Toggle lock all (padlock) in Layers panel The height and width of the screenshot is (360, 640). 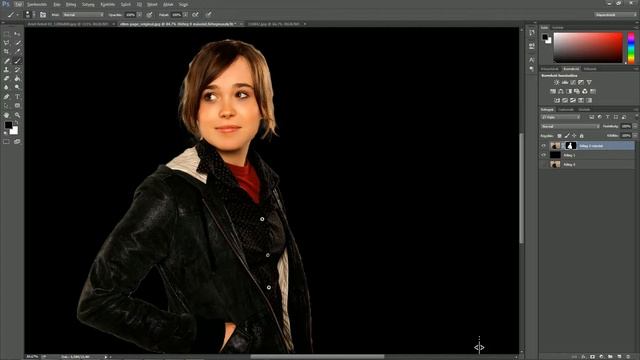(x=582, y=136)
